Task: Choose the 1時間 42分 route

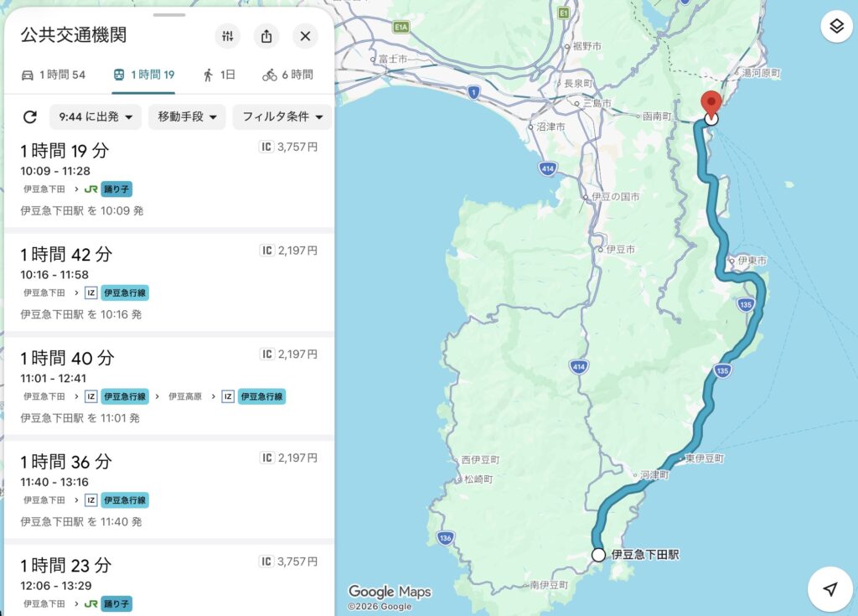Action: coord(169,283)
